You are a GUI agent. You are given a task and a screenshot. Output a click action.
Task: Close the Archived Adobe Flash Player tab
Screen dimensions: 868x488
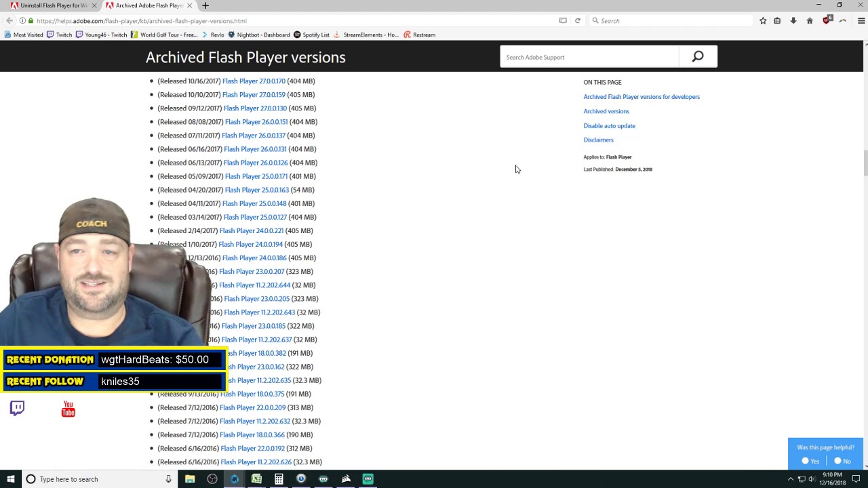pos(189,5)
